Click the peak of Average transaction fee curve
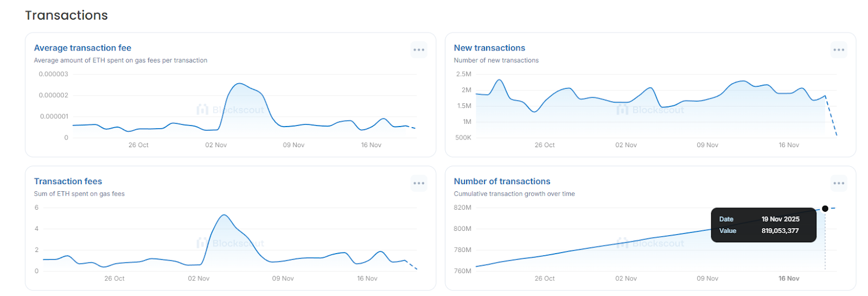The image size is (868, 296). [239, 84]
